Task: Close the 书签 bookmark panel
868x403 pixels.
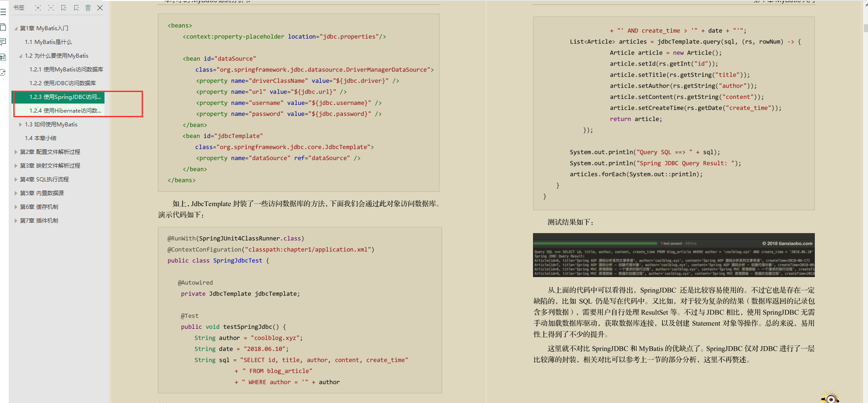Action: tap(100, 8)
